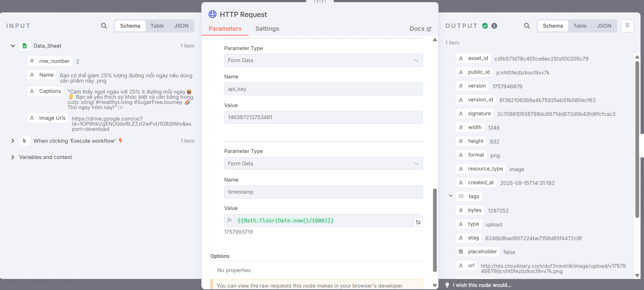This screenshot has height=290, width=644.
Task: Click the fx expression icon
Action: click(229, 220)
